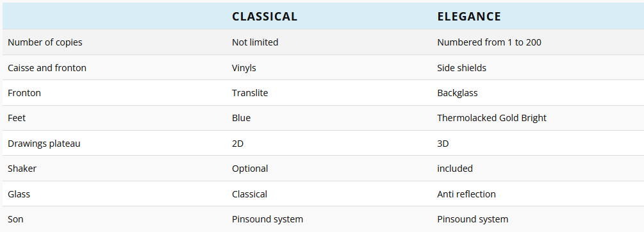Click 'Pinsound system' under Elegance column
644x232 pixels.
coord(473,219)
